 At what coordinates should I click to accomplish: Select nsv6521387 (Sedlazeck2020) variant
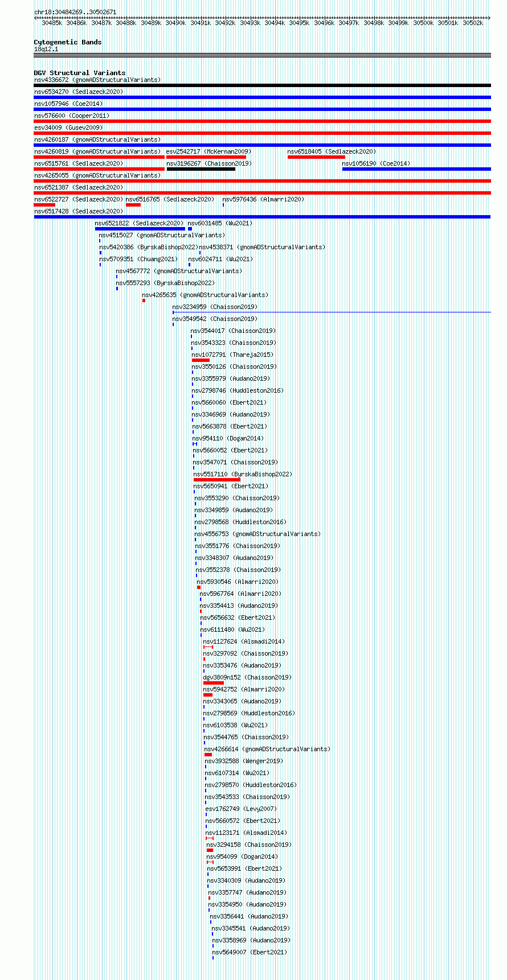coord(79,187)
